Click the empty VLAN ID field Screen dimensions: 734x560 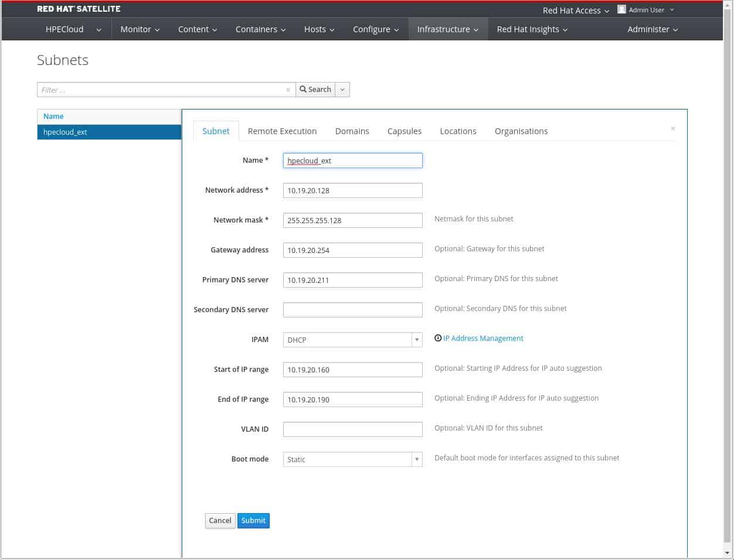pyautogui.click(x=352, y=429)
